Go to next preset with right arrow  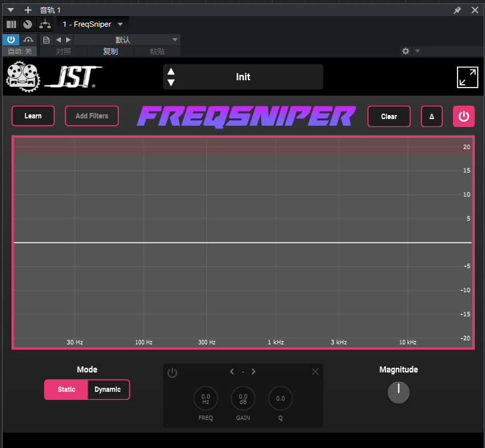tap(68, 39)
